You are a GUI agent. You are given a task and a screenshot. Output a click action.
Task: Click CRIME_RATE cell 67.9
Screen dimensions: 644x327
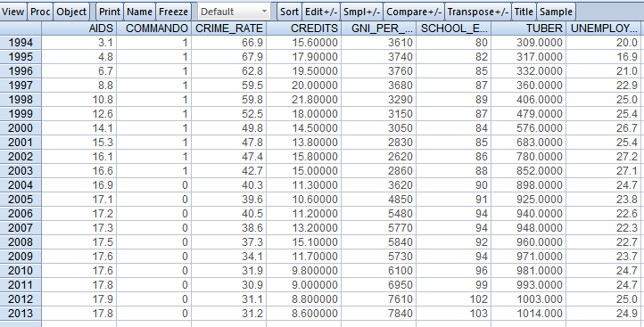[228, 57]
